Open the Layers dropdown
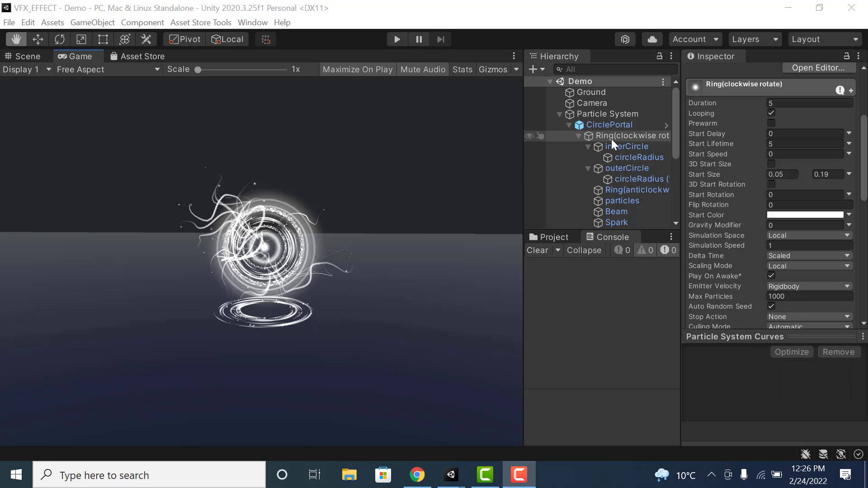 click(x=755, y=39)
